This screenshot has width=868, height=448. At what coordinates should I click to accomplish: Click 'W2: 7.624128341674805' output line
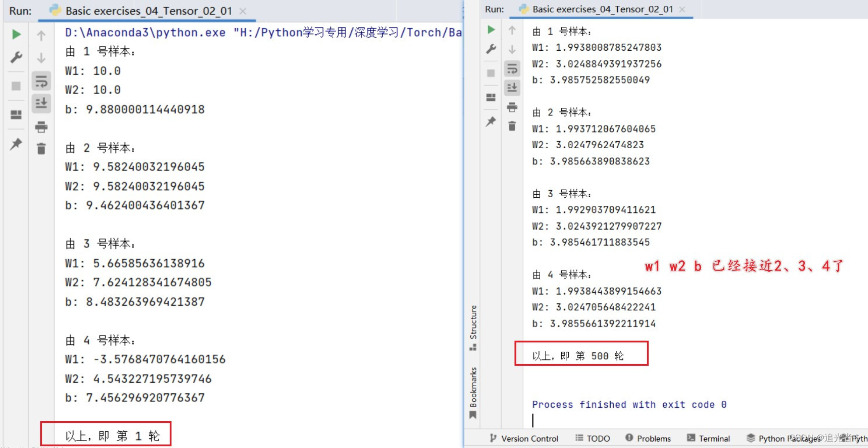point(138,282)
